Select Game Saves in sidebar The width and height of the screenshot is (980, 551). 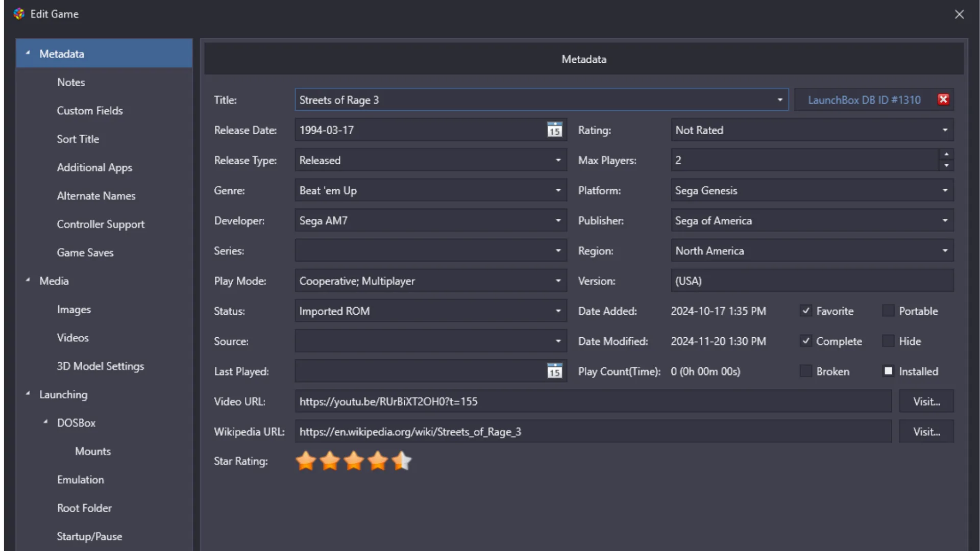pos(85,253)
